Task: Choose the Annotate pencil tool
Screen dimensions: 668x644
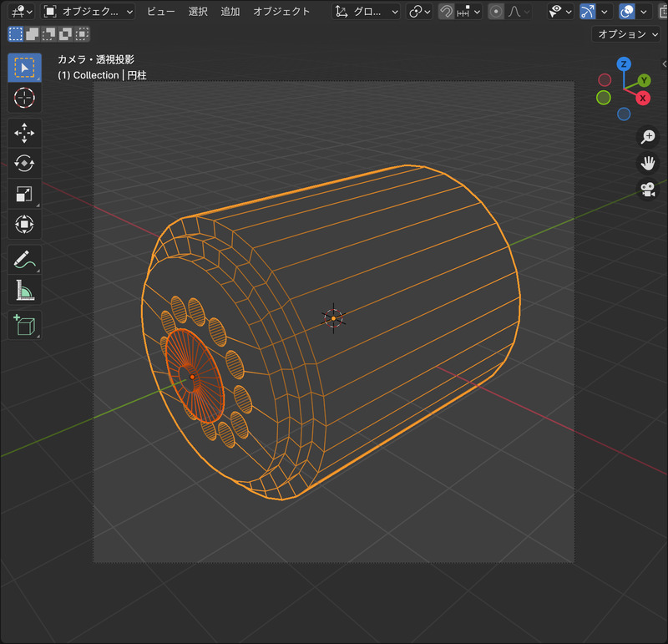Action: point(24,259)
